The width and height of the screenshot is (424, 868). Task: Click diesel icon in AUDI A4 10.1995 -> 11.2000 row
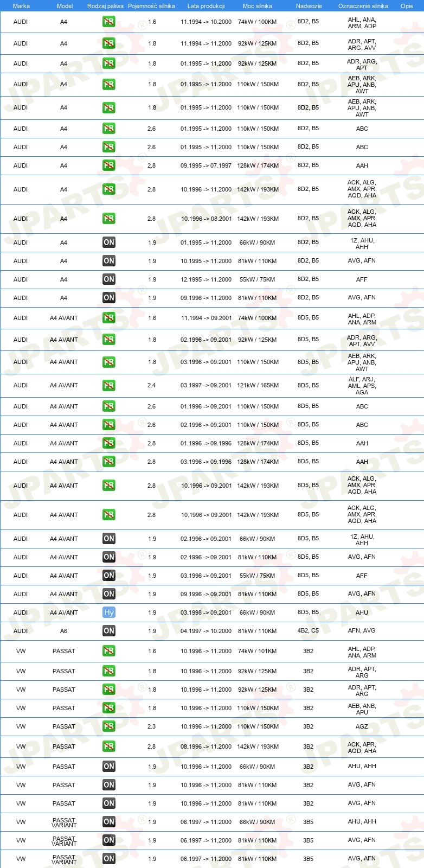tap(109, 261)
